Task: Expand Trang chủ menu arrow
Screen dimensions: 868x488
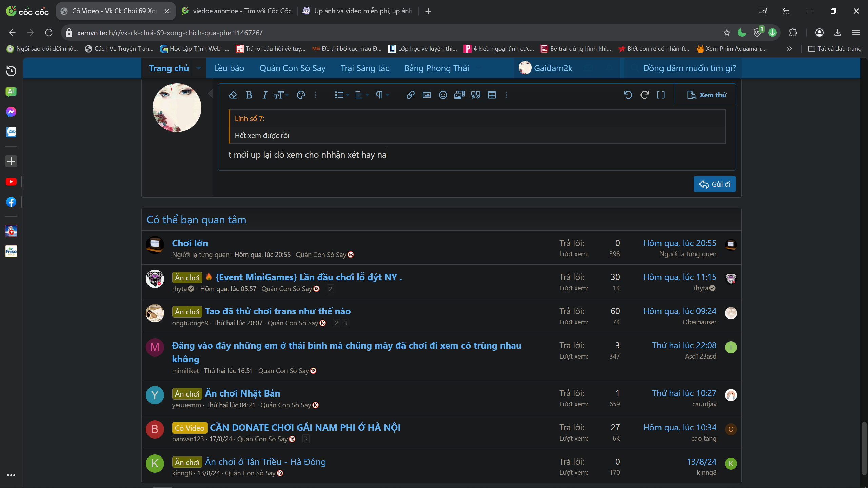Action: [199, 68]
